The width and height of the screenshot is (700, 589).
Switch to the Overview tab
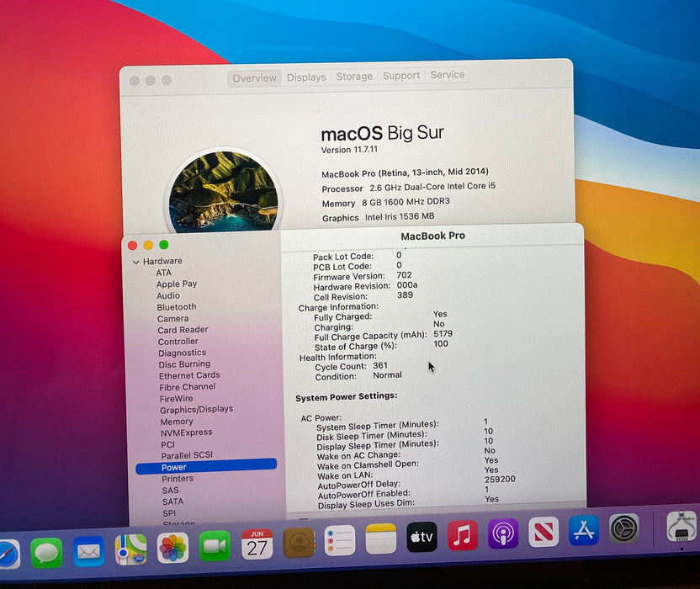[254, 78]
